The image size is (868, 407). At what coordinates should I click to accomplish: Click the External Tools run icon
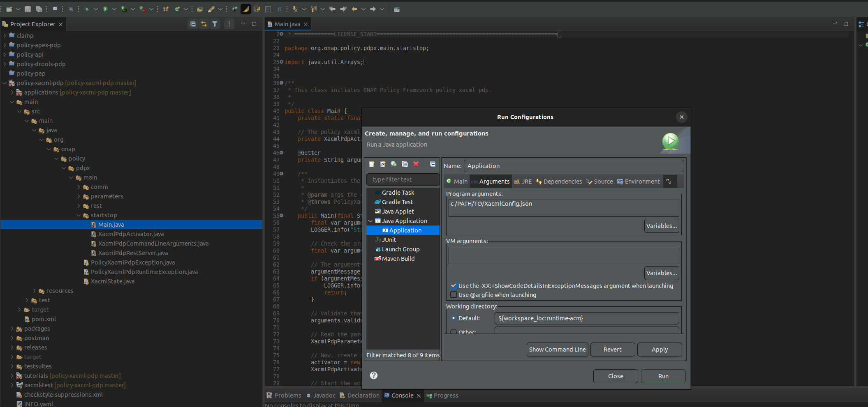(142, 9)
